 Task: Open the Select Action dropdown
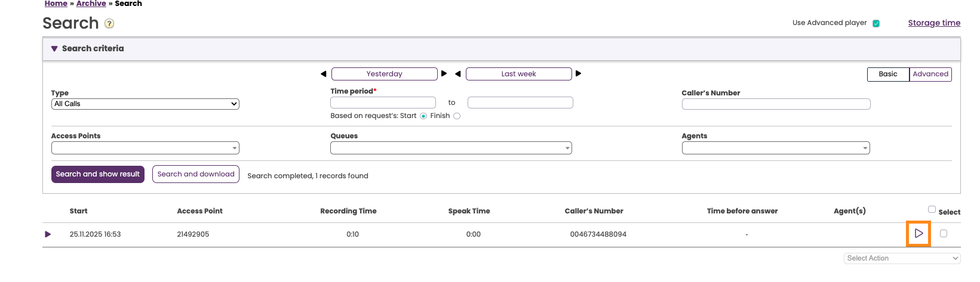(x=902, y=258)
